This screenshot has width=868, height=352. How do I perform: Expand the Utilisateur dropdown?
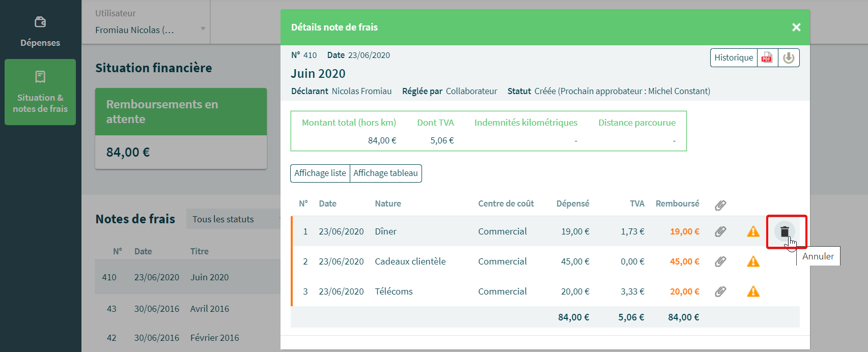click(x=151, y=30)
